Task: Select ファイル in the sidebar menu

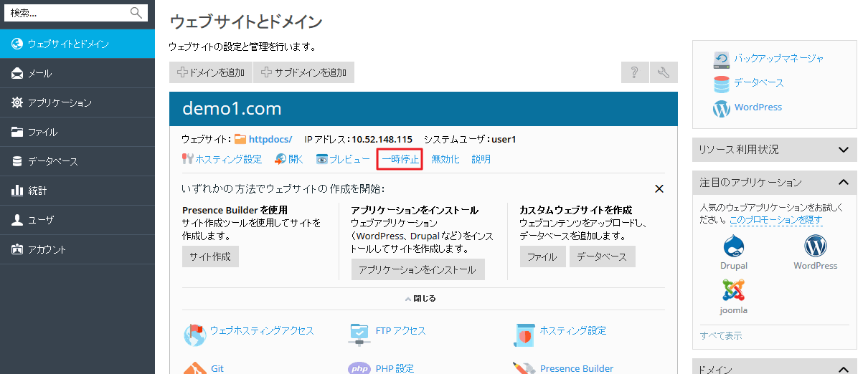Action: pyautogui.click(x=42, y=132)
